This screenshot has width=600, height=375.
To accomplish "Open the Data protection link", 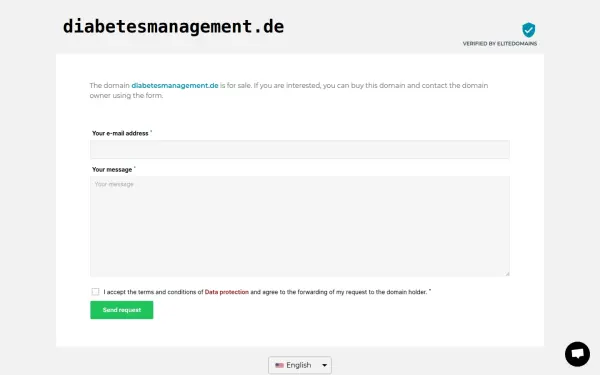I will tap(227, 292).
